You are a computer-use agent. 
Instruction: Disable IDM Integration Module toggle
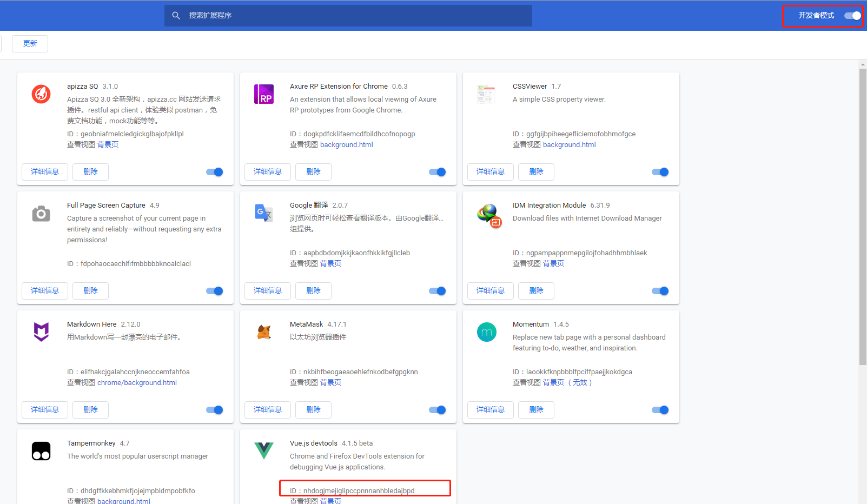pyautogui.click(x=660, y=291)
